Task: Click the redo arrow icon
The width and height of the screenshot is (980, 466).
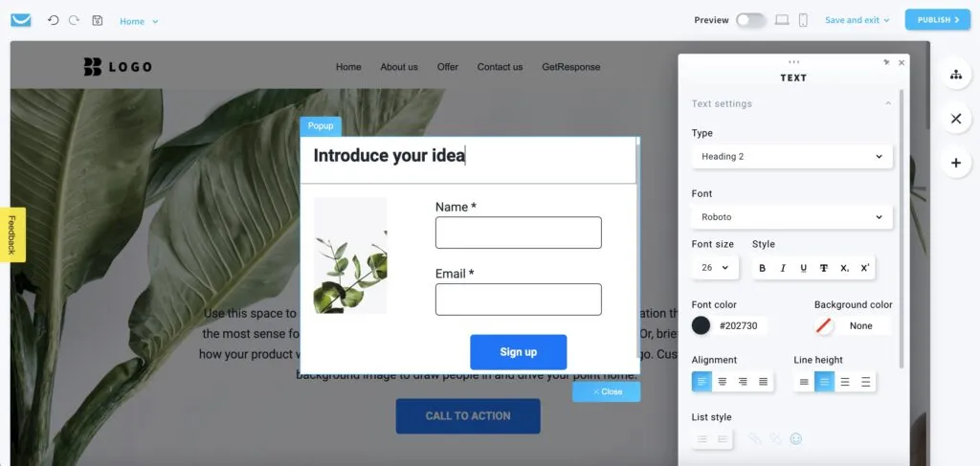Action: pyautogui.click(x=74, y=20)
